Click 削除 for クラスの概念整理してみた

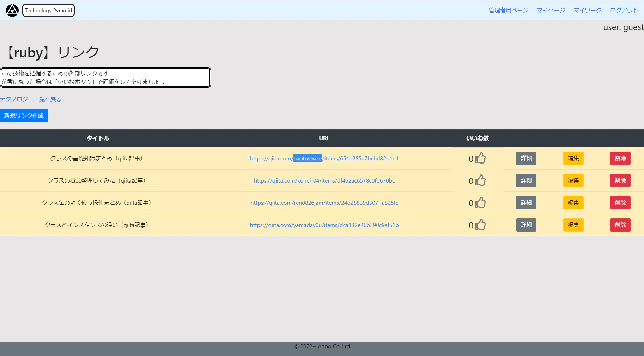point(620,180)
